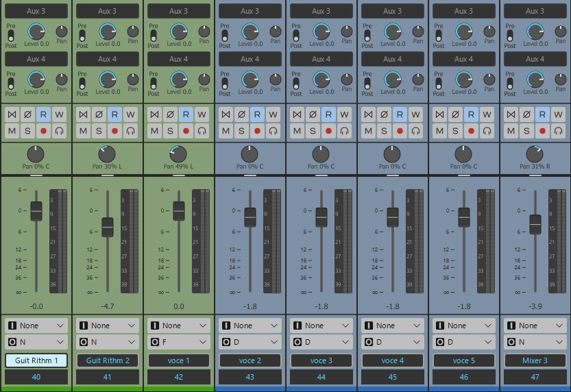
Task: Invert phase on the Guit Rithm 2 strip
Action: click(98, 114)
